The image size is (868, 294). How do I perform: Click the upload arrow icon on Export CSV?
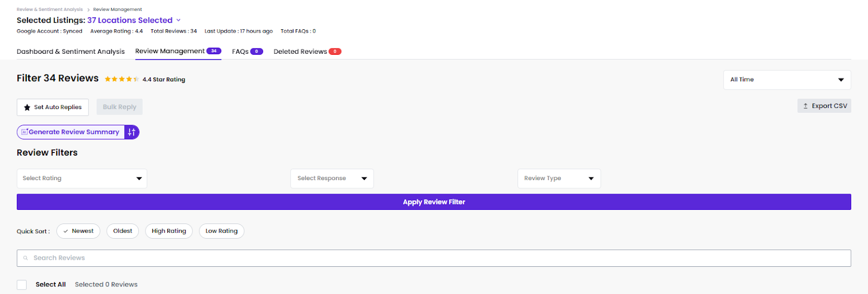coord(806,106)
